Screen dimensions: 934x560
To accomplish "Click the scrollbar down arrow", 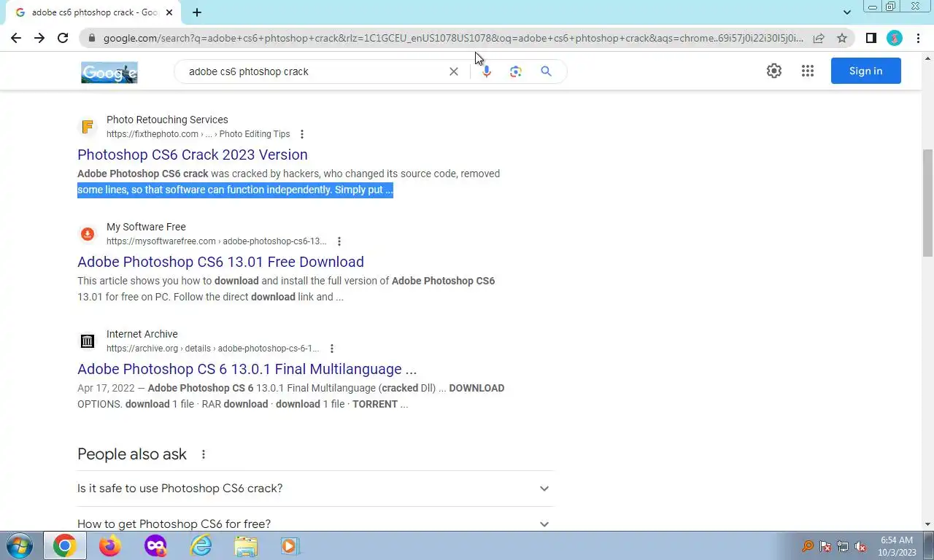I will click(927, 524).
